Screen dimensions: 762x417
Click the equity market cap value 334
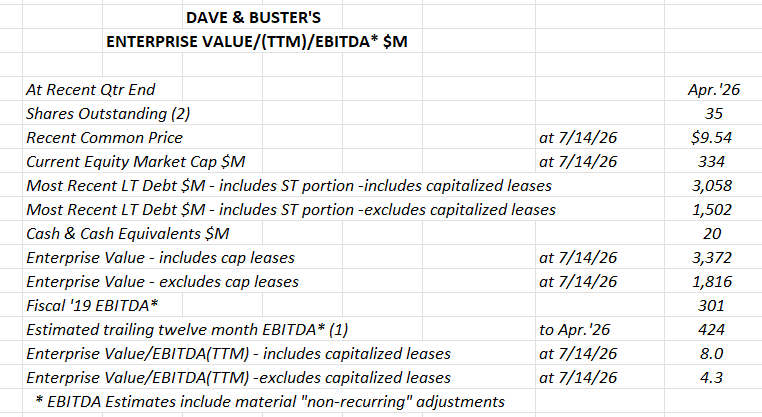(711, 161)
